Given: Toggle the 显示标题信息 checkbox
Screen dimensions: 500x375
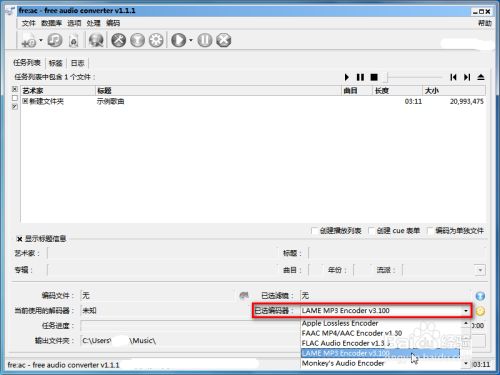Looking at the screenshot, I should pos(19,239).
